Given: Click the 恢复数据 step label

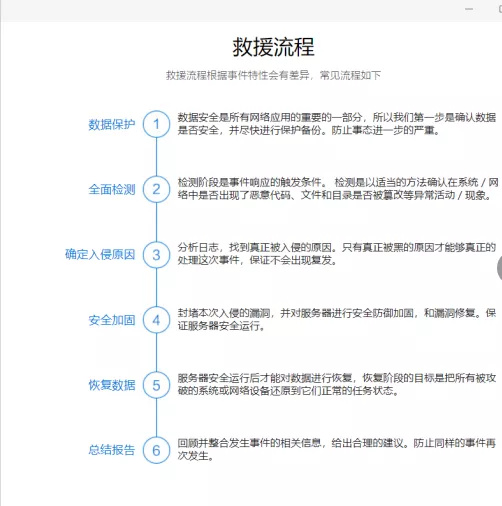Looking at the screenshot, I should (x=112, y=385).
